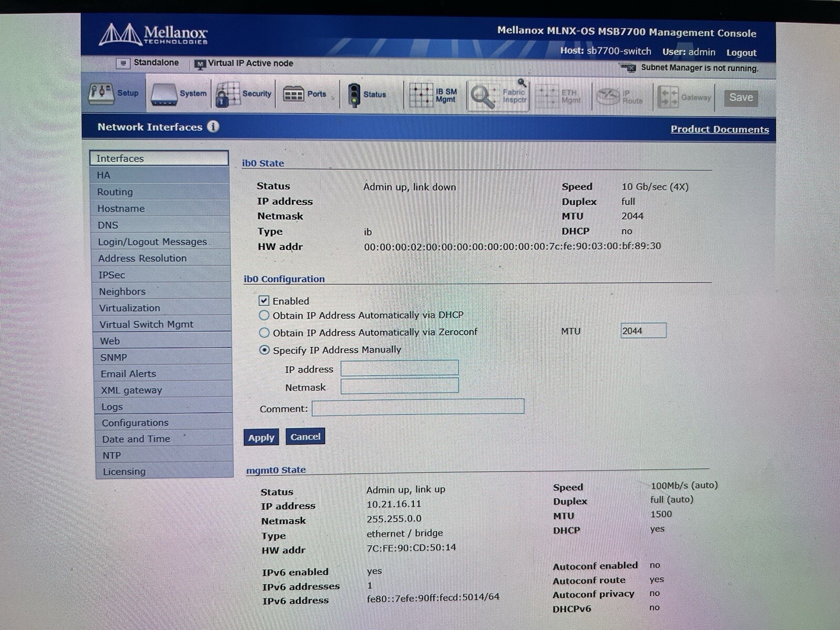Open the DNS sidebar item
This screenshot has width=840, height=630.
pyautogui.click(x=161, y=225)
